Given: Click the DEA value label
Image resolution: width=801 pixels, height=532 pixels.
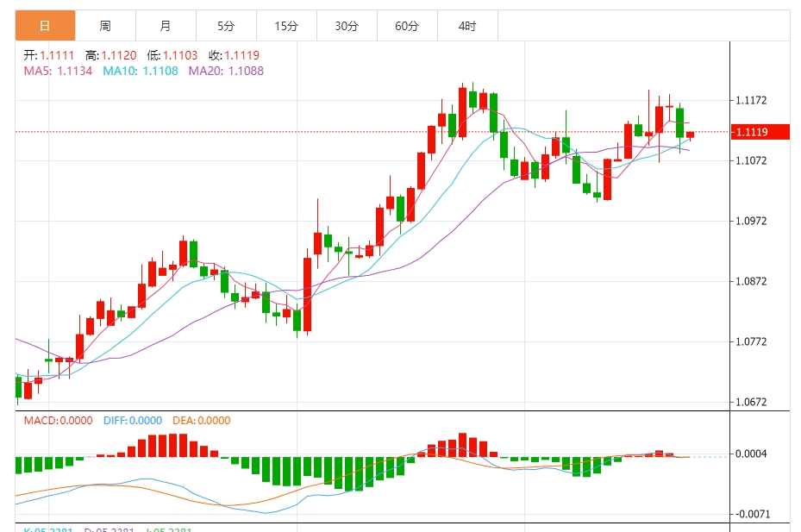Looking at the screenshot, I should tap(202, 421).
